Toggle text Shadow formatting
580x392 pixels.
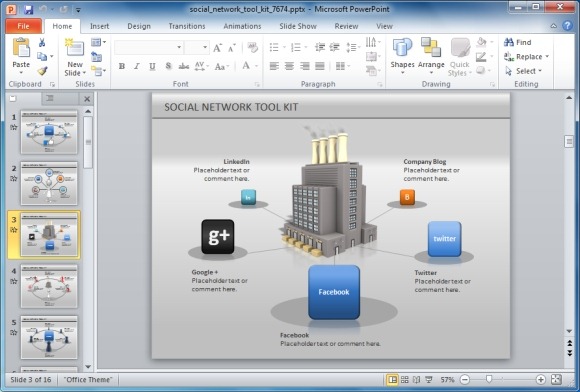click(x=168, y=66)
